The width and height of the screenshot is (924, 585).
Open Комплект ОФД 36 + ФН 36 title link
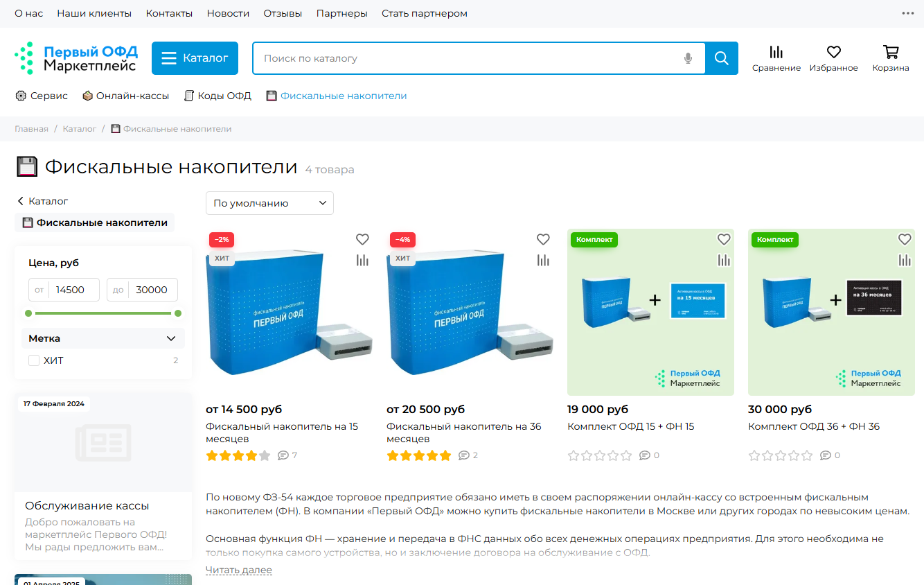[814, 426]
